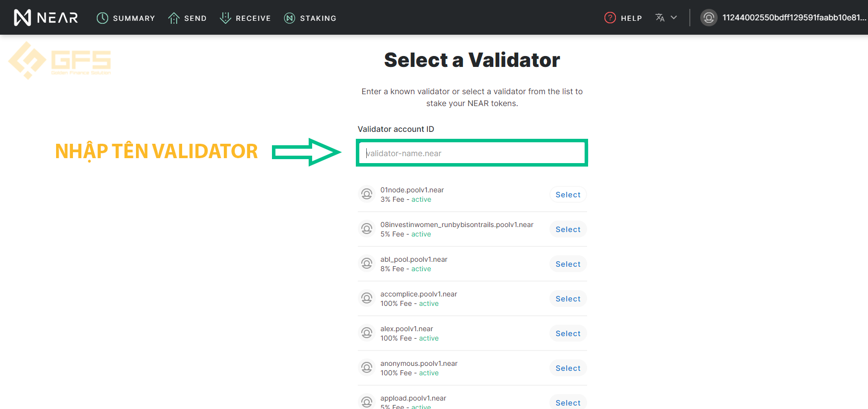The width and height of the screenshot is (868, 409).
Task: Click the appload.poolv1.near name text
Action: click(x=413, y=398)
